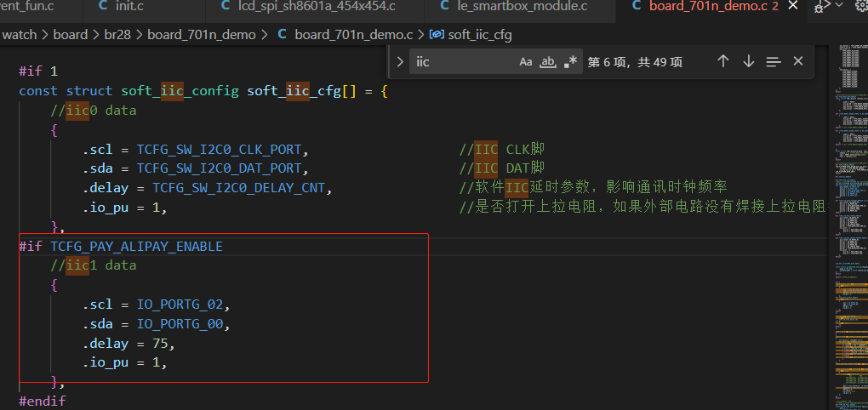Toggle Match Case (Aa) in find

[x=525, y=62]
